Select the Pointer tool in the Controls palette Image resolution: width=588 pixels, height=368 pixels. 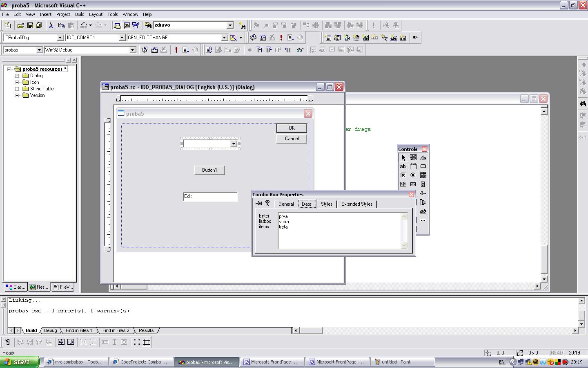(x=403, y=158)
